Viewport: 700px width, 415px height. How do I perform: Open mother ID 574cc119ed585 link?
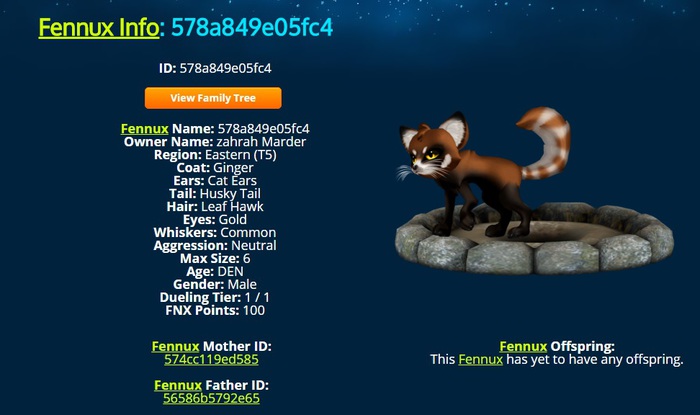(x=211, y=360)
